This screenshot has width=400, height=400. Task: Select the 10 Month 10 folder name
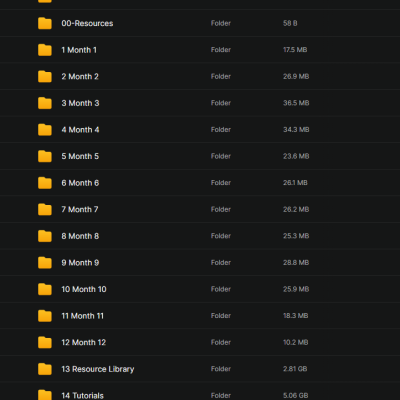click(x=84, y=289)
